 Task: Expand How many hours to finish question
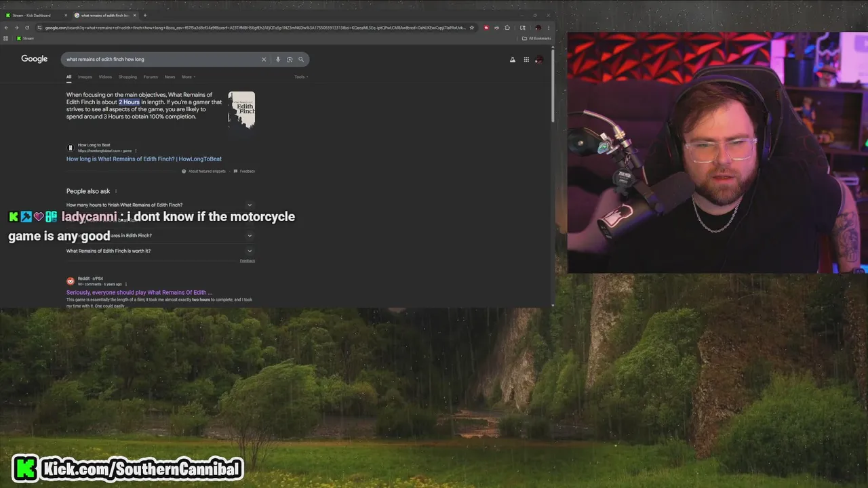(159, 205)
